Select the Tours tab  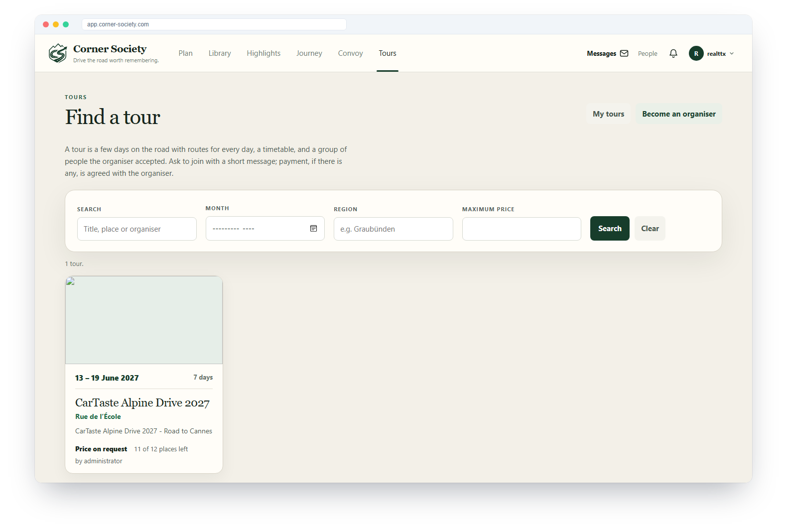[388, 53]
